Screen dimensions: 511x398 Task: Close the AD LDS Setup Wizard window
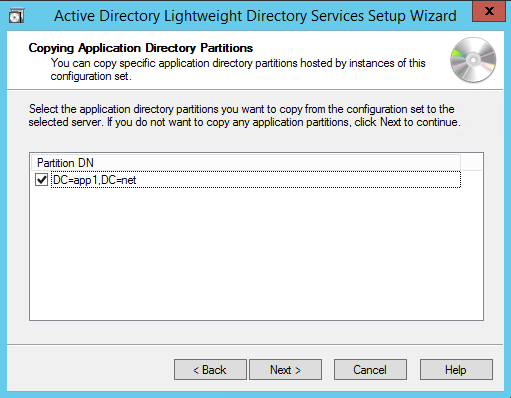pyautogui.click(x=489, y=11)
